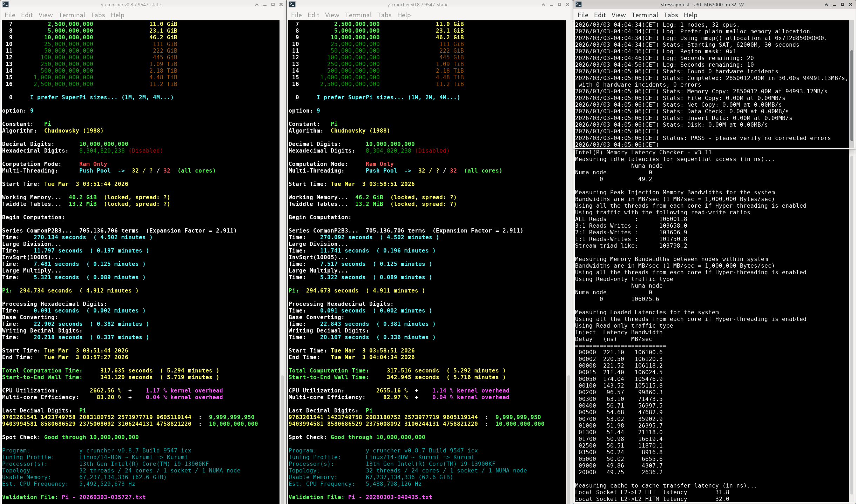Open the File menu in the left y-cruncher window
The width and height of the screenshot is (856, 504).
(x=10, y=15)
